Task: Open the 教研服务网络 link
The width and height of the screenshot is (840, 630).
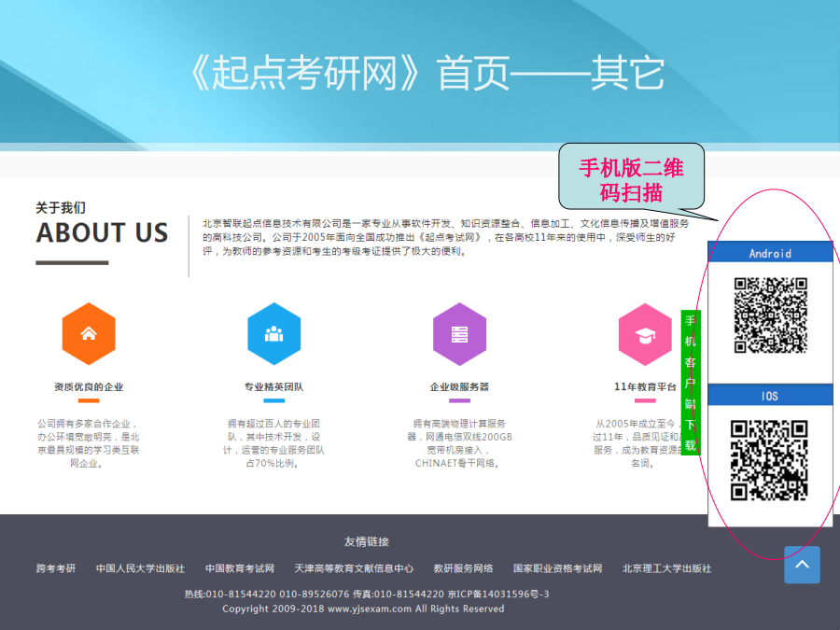Action: [x=463, y=568]
